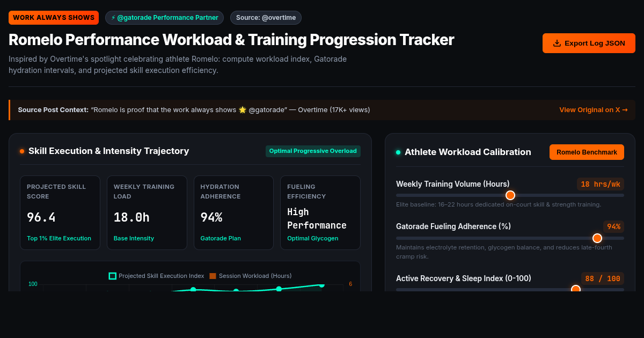Click the Elite baseline 16–22 hours hint text
The width and height of the screenshot is (644, 338).
pos(499,204)
